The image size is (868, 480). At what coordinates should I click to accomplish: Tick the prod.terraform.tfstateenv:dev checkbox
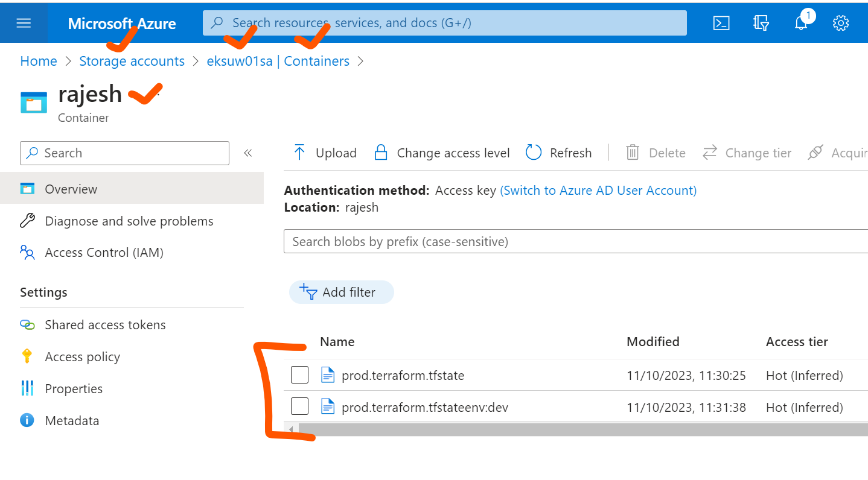click(x=299, y=406)
